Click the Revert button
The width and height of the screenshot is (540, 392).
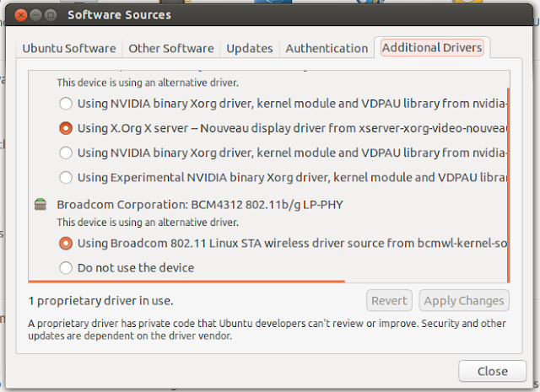pos(389,300)
